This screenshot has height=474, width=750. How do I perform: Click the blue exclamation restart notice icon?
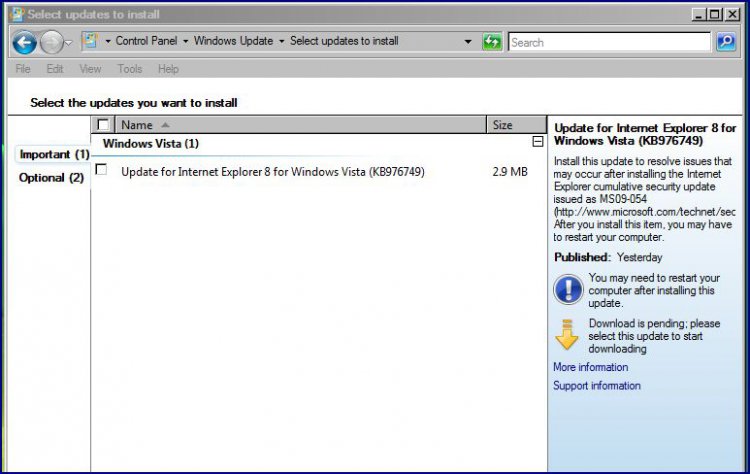(x=568, y=290)
